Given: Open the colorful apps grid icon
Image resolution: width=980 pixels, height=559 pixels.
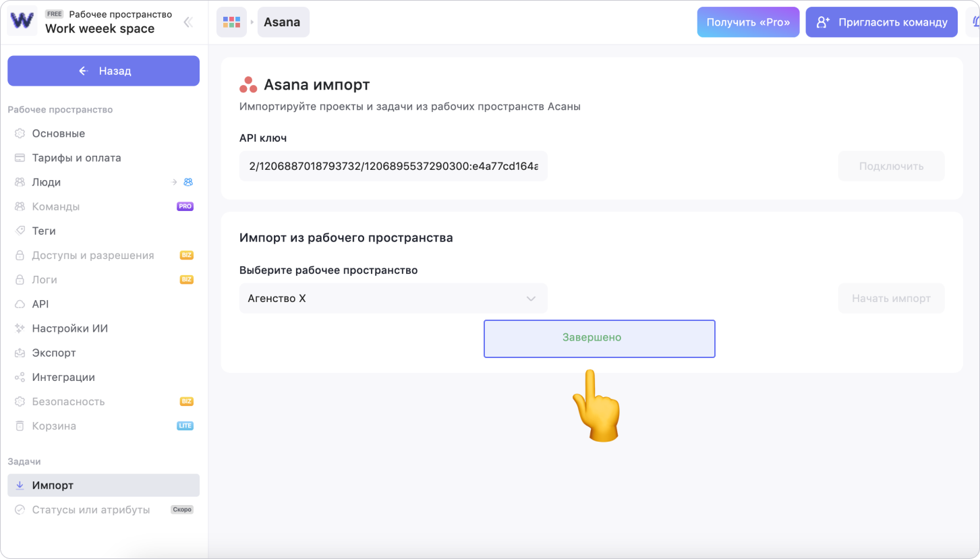Looking at the screenshot, I should pos(231,22).
